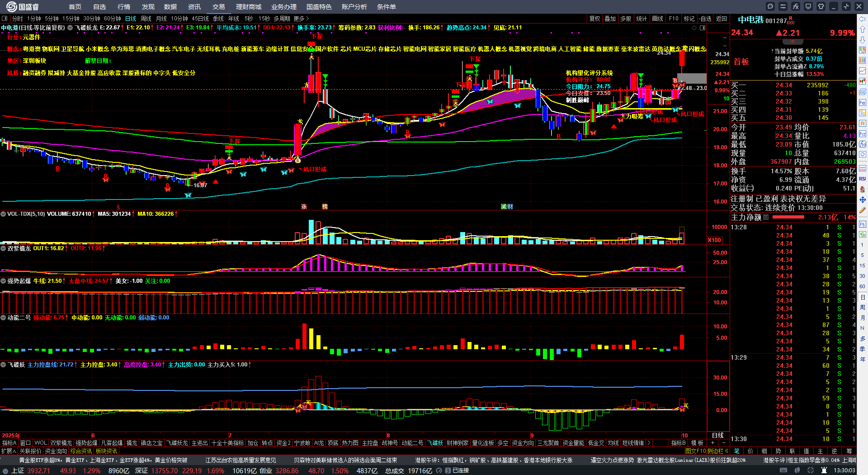868x475 pixels.
Task: Click the down-arrow next stock icon
Action: coord(863,40)
